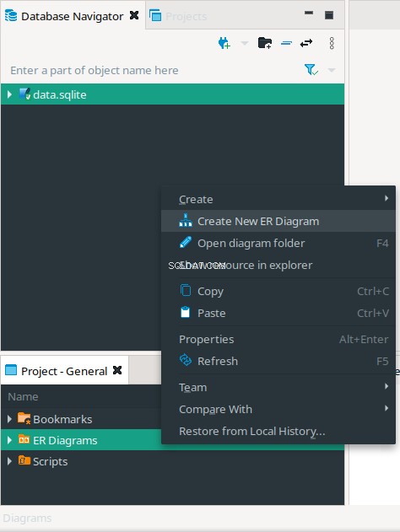Expand the Bookmarks folder

point(9,419)
